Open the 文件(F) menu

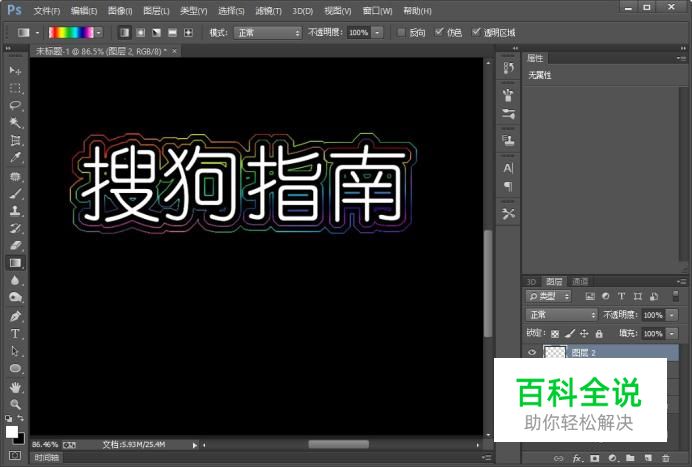coord(47,11)
